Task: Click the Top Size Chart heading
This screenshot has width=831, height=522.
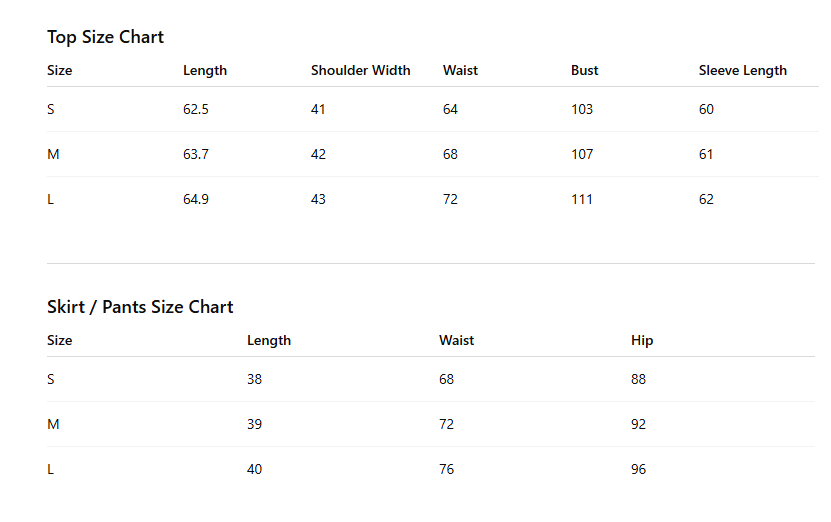Action: (x=105, y=37)
